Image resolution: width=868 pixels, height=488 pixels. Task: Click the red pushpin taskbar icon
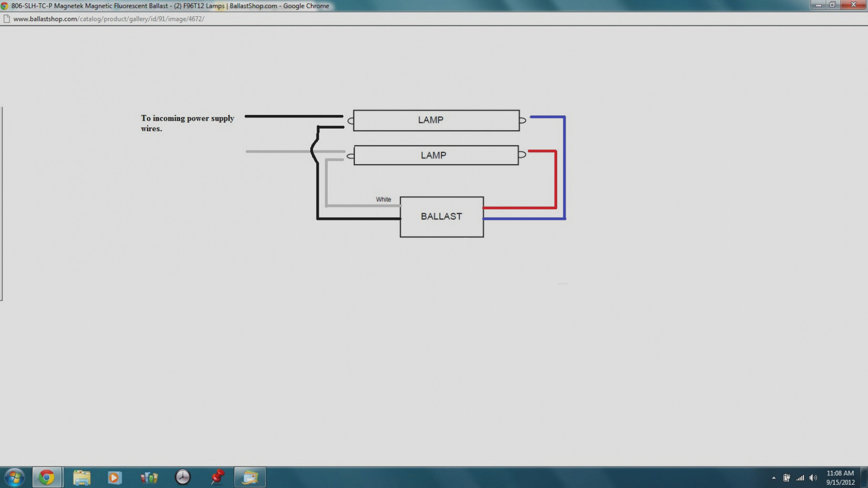click(x=217, y=477)
